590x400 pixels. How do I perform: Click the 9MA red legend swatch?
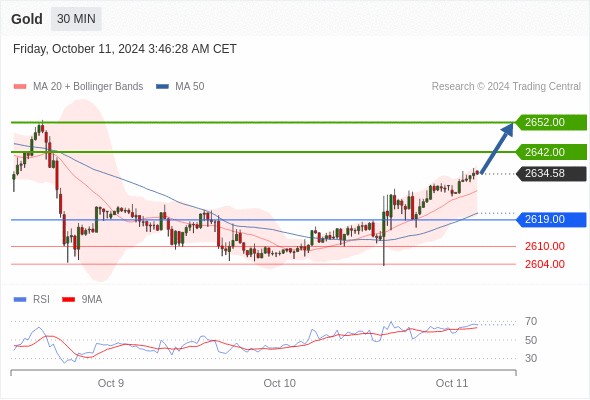click(68, 300)
